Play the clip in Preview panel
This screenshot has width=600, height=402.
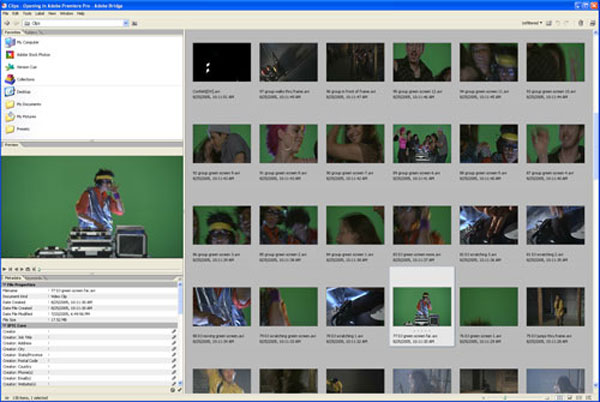(x=5, y=269)
